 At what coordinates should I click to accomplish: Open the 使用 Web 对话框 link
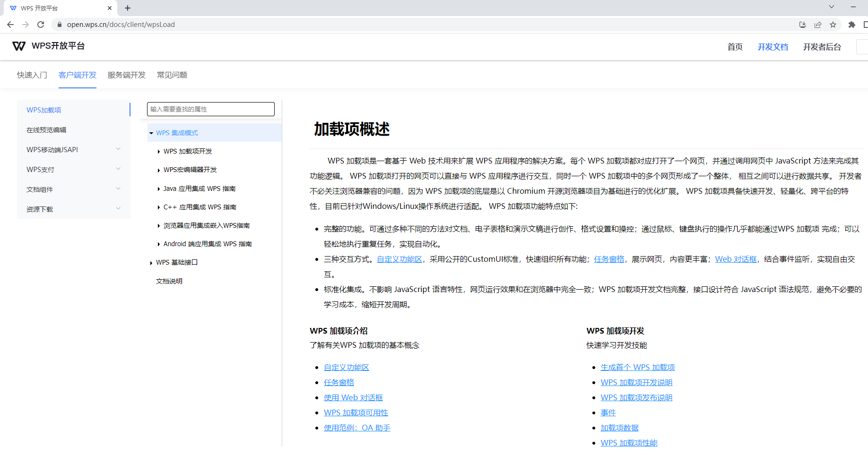click(x=354, y=398)
